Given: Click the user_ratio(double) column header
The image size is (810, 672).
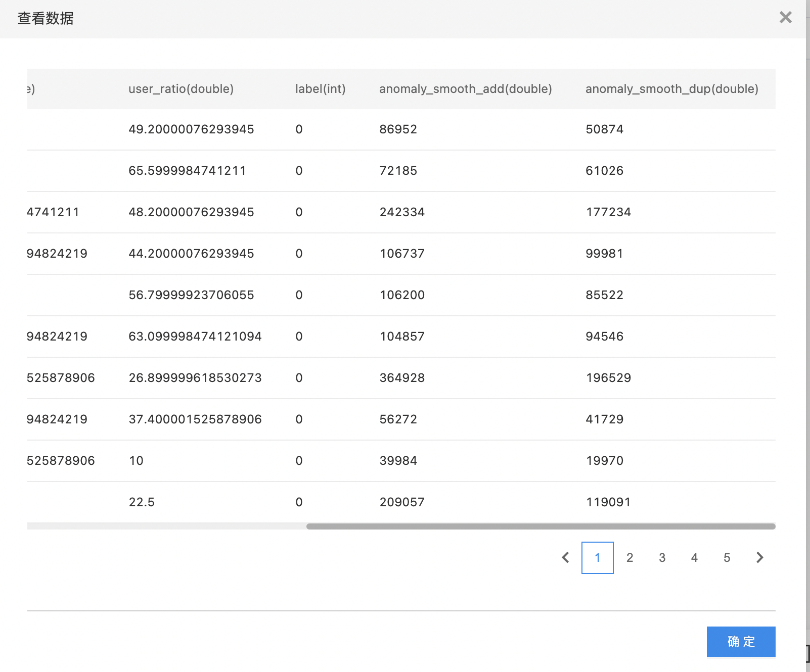Looking at the screenshot, I should (x=181, y=89).
